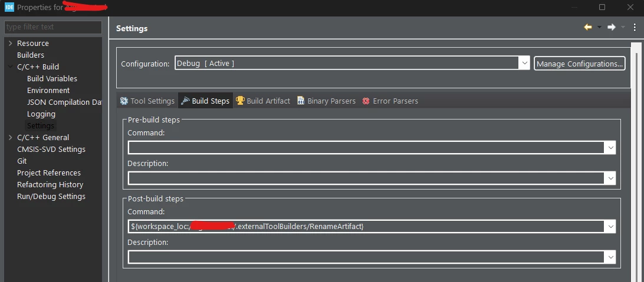Select Git in the tree

point(22,161)
